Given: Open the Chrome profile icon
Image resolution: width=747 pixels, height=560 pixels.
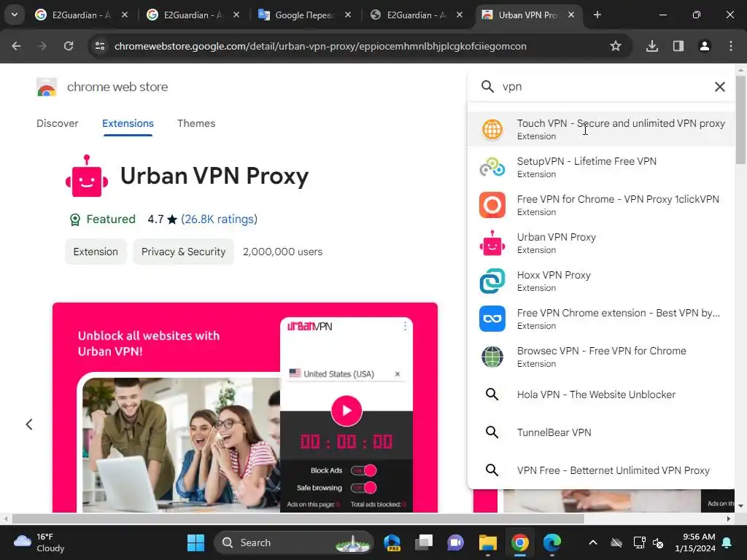Looking at the screenshot, I should (x=704, y=46).
